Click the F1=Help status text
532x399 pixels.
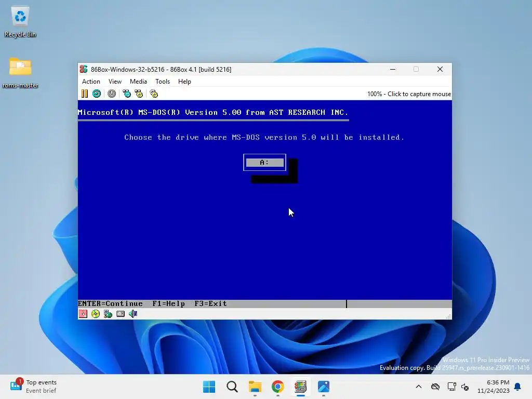[x=169, y=303]
